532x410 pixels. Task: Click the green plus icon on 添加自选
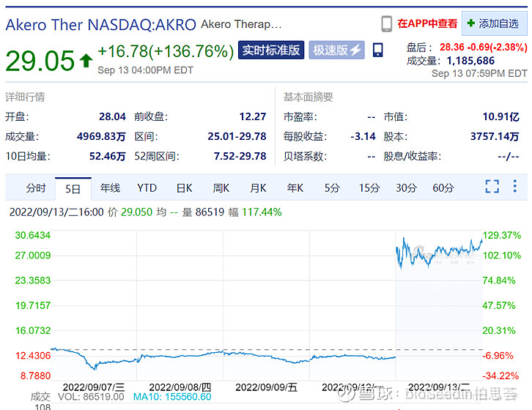click(x=470, y=23)
